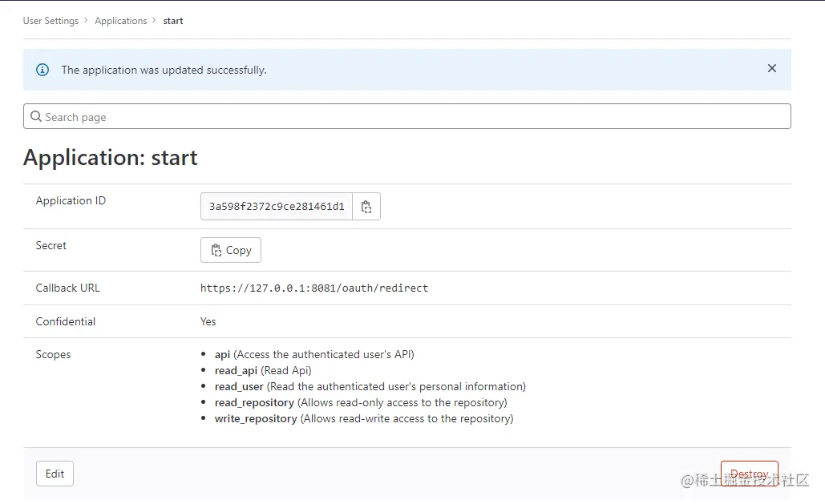The height and width of the screenshot is (504, 825).
Task: Focus the Search page field
Action: click(406, 116)
